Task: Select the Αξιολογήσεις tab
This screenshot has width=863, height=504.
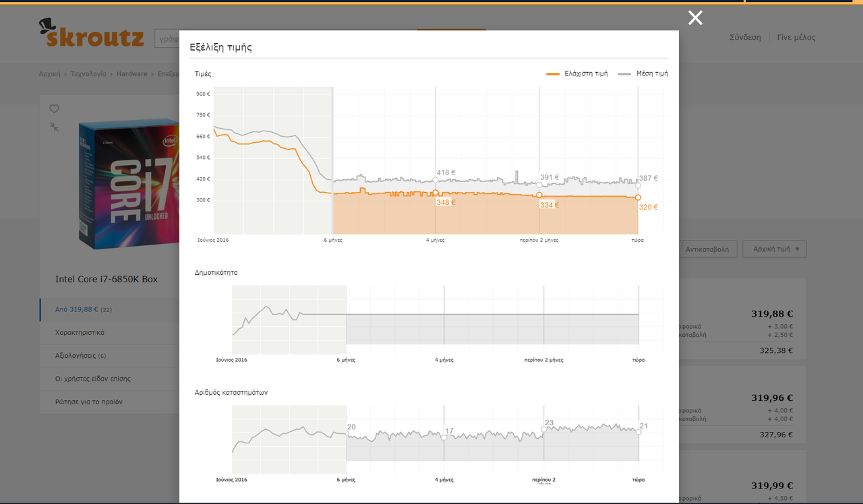Action: click(x=109, y=355)
